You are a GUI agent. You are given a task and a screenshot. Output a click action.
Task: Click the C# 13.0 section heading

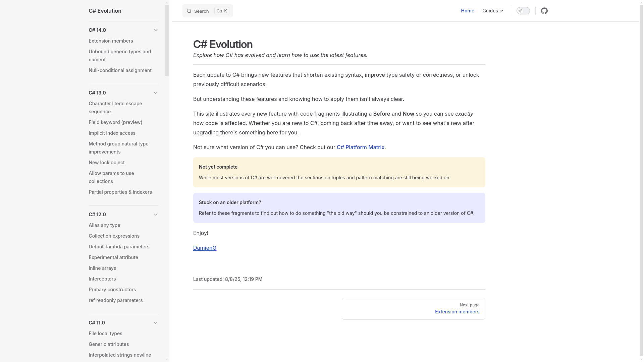coord(97,93)
